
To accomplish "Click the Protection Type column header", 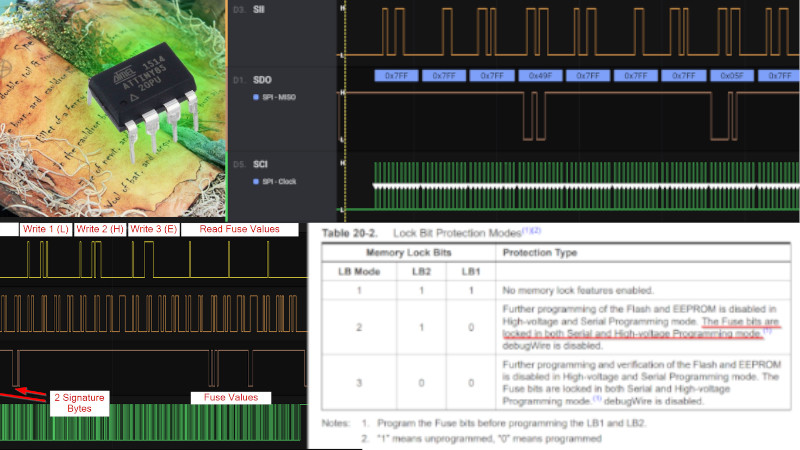I will pos(540,253).
